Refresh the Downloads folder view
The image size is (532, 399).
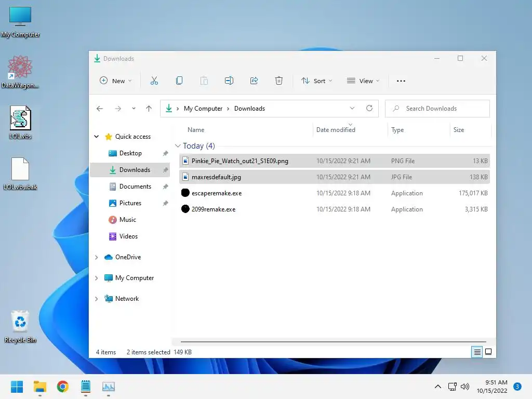click(x=369, y=108)
